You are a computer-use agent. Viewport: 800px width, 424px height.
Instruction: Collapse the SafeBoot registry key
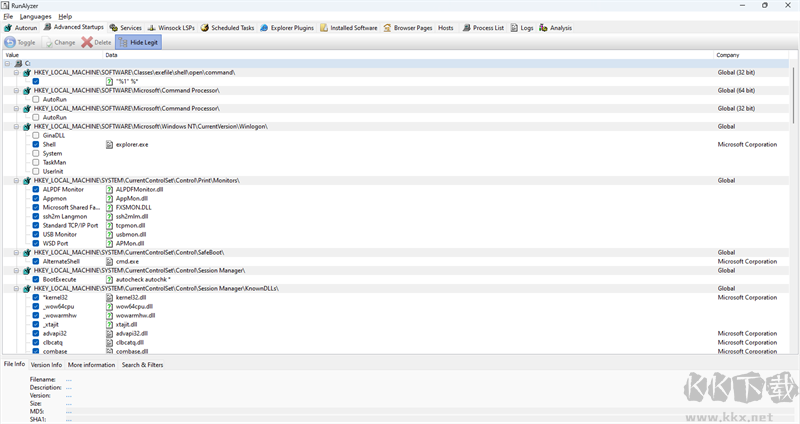coord(16,253)
